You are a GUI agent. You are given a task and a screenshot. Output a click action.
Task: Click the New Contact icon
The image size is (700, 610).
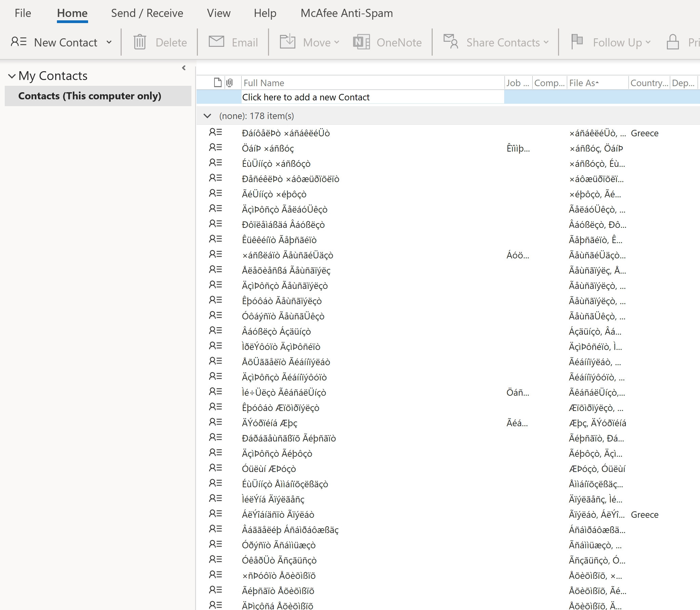(x=18, y=42)
